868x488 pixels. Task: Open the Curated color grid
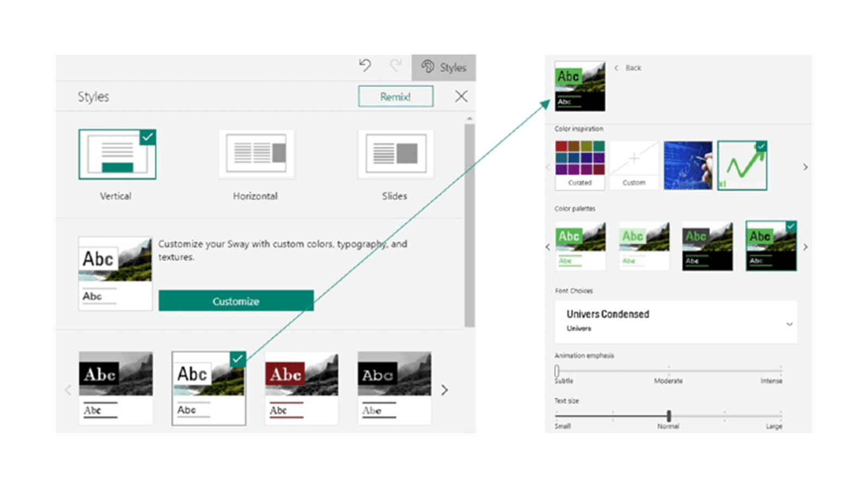(579, 165)
